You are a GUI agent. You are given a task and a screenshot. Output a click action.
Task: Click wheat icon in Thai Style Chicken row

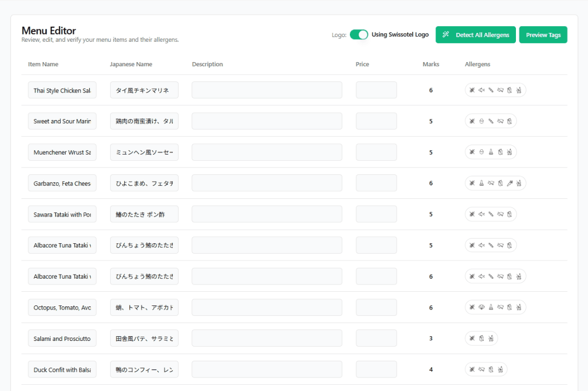click(x=472, y=90)
